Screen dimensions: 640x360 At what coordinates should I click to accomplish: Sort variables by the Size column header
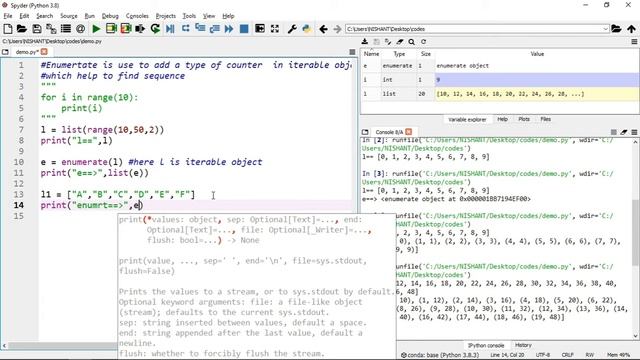tap(426, 54)
